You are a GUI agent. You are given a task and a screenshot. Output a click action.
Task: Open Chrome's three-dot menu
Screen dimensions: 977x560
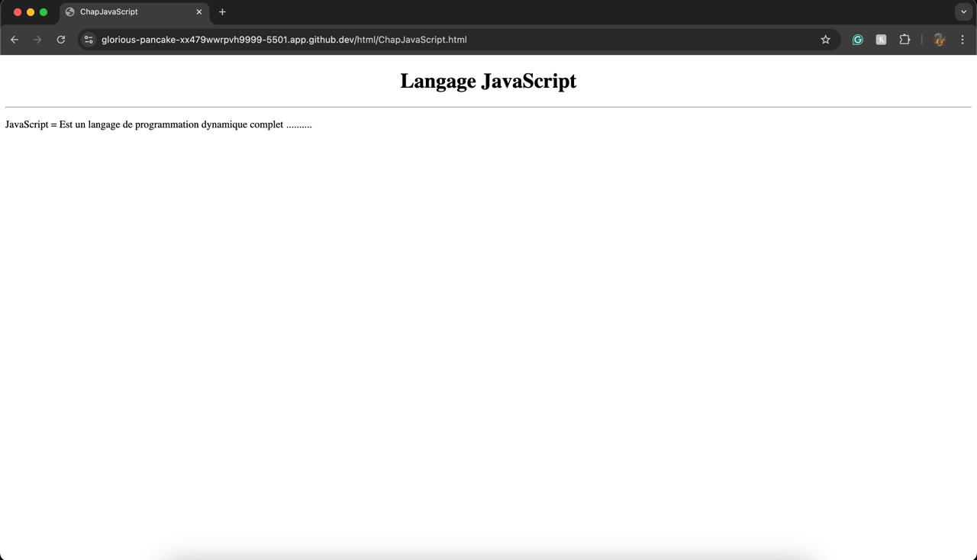tap(962, 40)
